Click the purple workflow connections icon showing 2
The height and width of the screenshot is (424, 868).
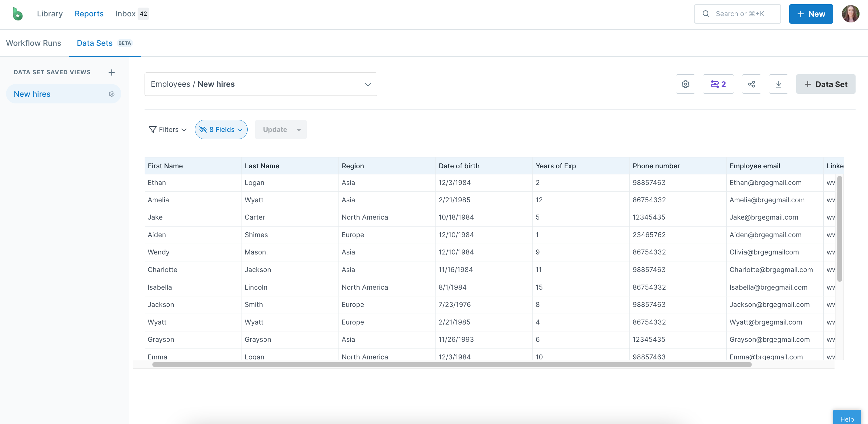tap(718, 84)
